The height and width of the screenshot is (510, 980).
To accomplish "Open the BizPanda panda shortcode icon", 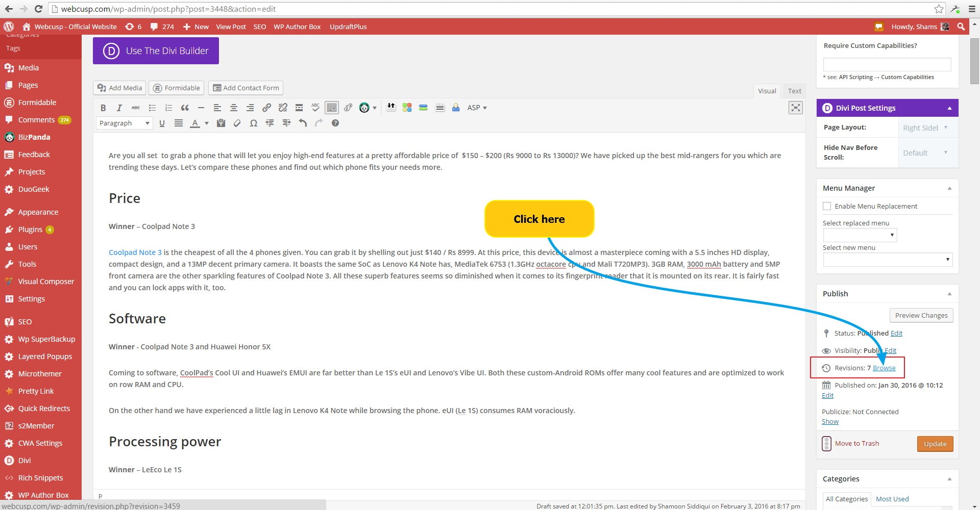I will [x=364, y=108].
